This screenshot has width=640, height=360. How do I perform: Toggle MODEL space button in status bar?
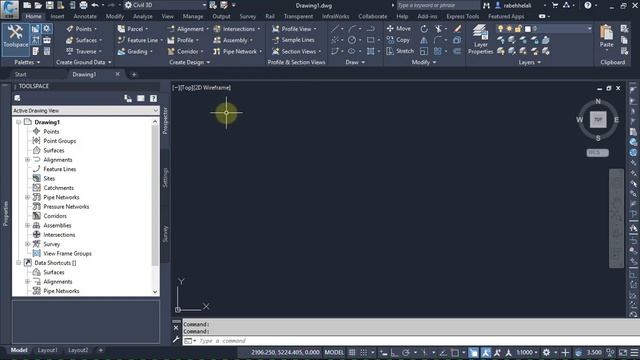pos(334,352)
